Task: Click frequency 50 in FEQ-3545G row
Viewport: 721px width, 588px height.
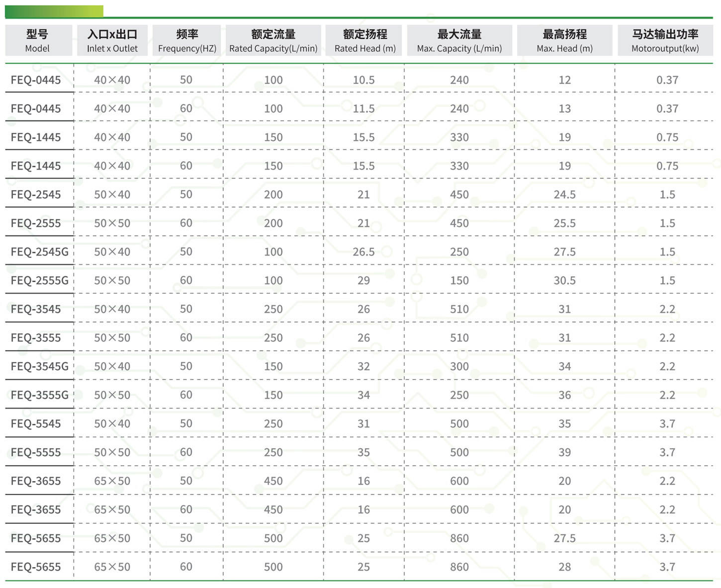Action: coord(186,366)
